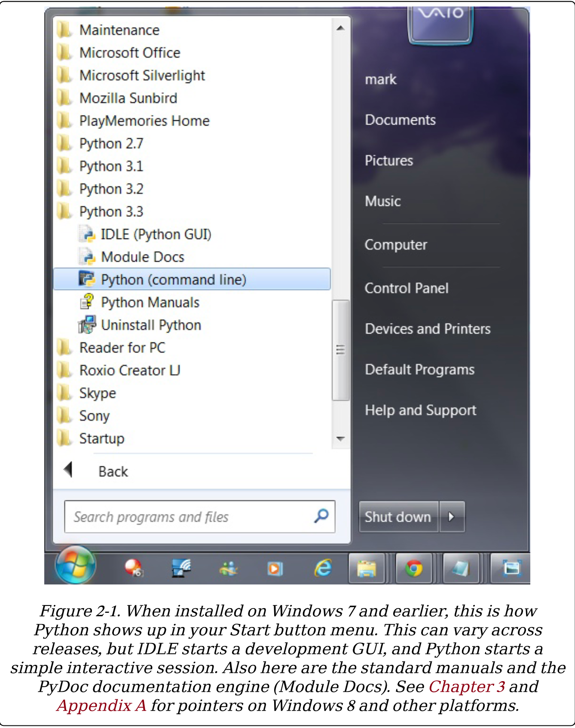Expand the Shut down options arrow
Screen dimensions: 575x728
(451, 517)
